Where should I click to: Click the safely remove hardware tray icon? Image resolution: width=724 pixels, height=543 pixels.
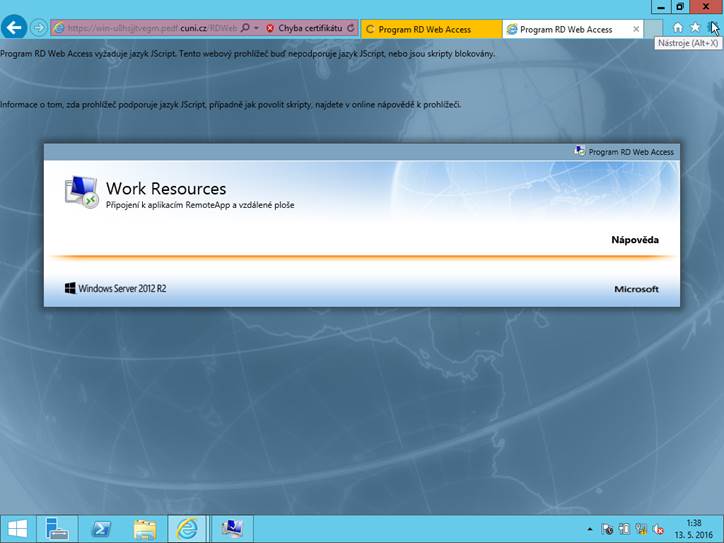(624, 529)
